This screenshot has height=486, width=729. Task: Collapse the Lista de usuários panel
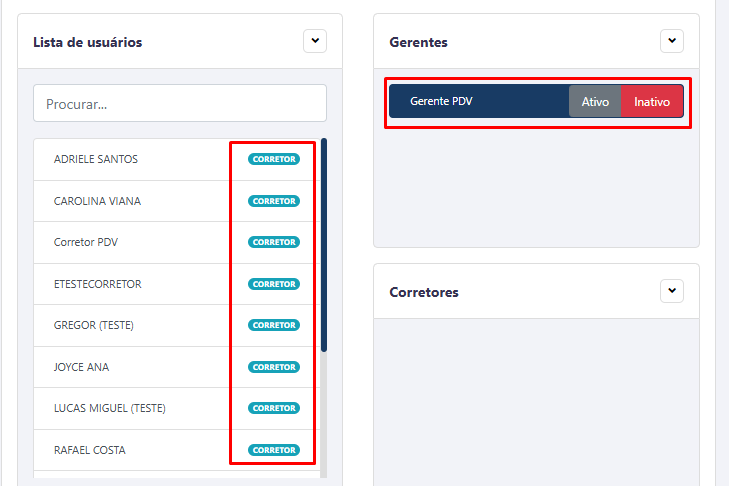pos(315,41)
